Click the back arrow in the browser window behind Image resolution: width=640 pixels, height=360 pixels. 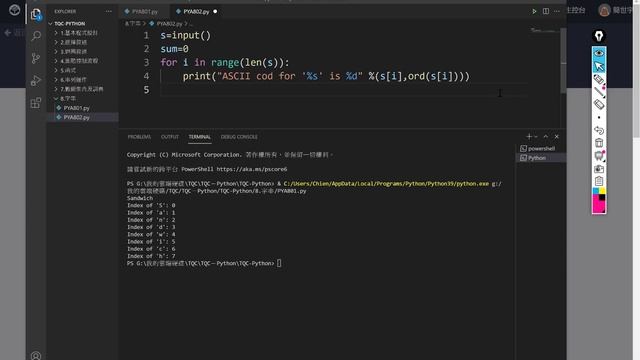[x=8, y=33]
